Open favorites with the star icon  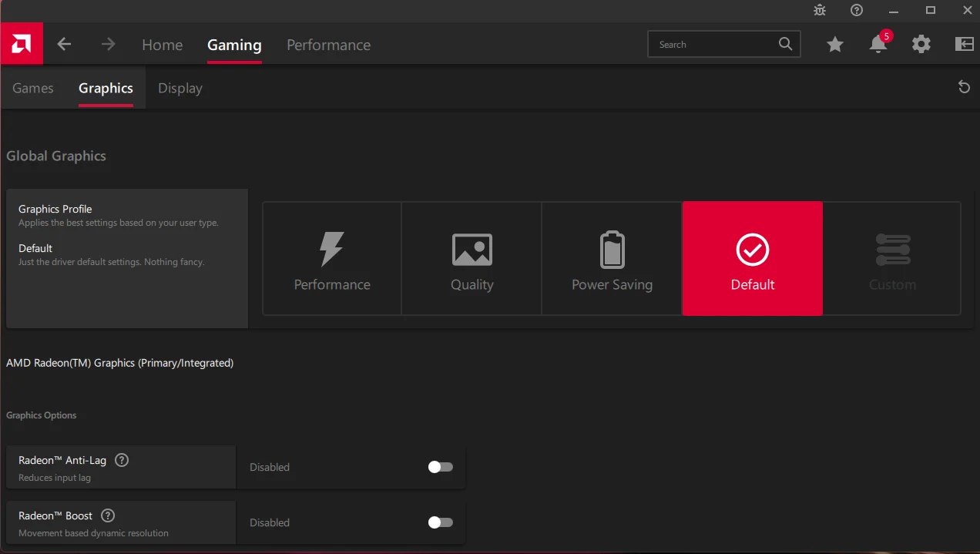click(x=834, y=45)
